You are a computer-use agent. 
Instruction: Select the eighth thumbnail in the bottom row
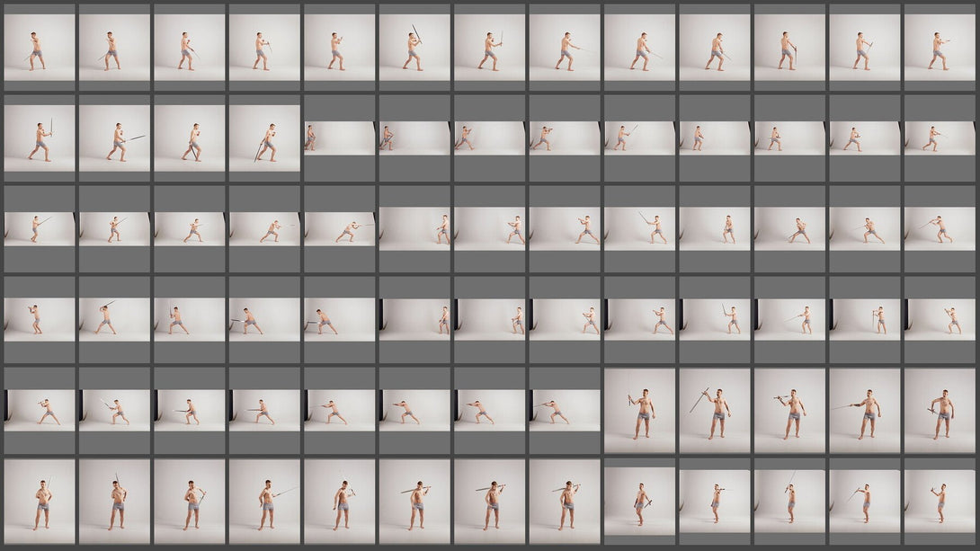click(x=565, y=502)
